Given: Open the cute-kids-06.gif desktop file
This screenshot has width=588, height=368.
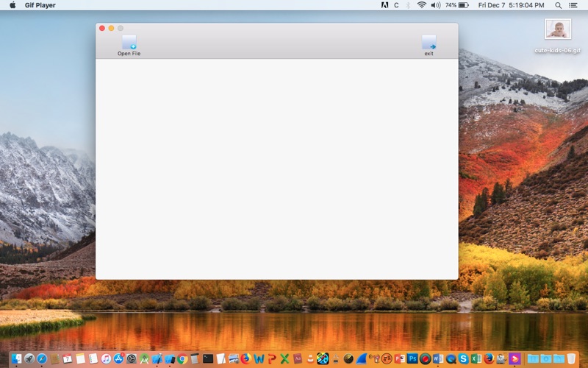Looking at the screenshot, I should [x=557, y=29].
